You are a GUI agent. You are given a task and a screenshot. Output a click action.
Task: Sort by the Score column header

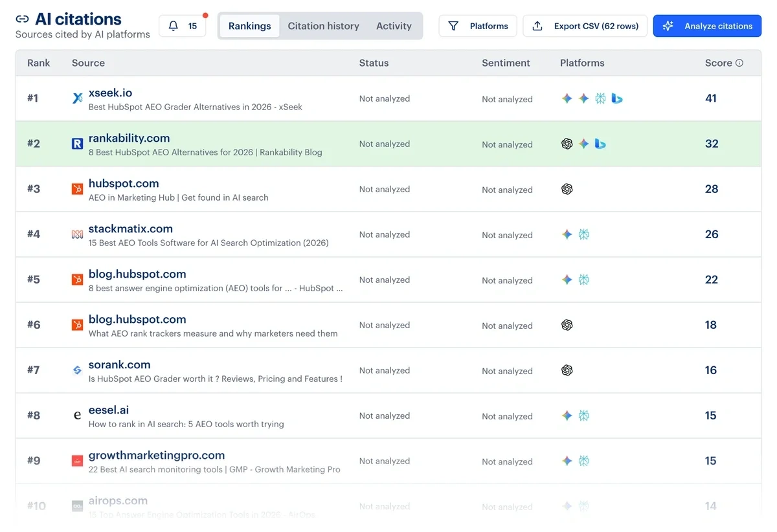tap(719, 63)
